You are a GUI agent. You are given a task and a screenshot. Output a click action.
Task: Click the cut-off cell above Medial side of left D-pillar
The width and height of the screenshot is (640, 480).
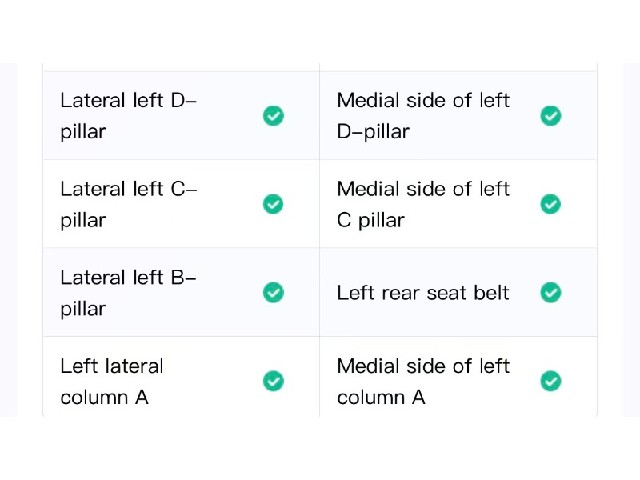458,67
